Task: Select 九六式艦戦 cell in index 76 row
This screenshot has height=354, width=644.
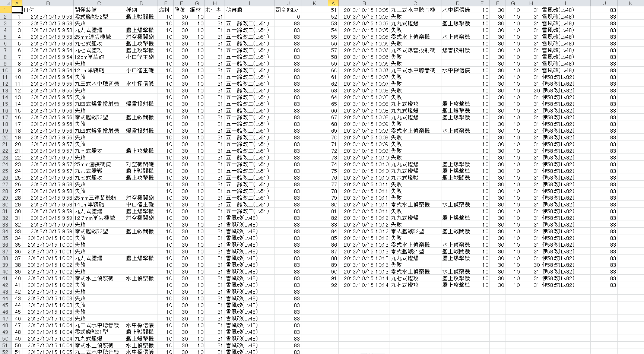Action: 415,178
